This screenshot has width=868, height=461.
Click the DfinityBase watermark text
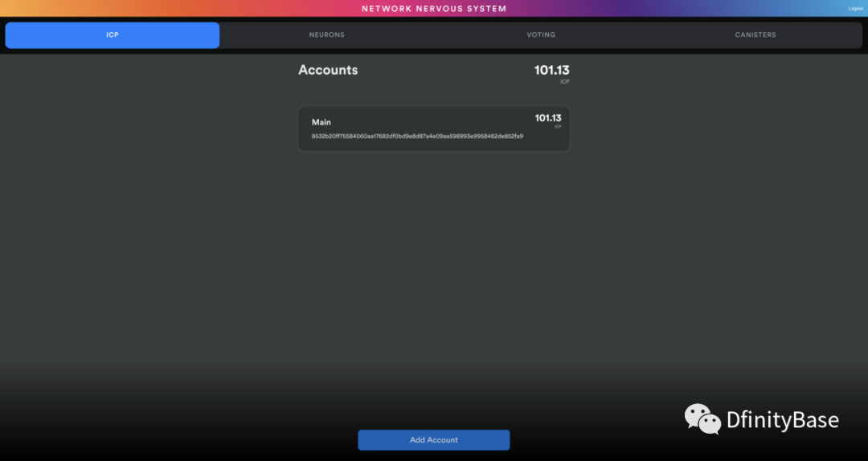coord(782,420)
